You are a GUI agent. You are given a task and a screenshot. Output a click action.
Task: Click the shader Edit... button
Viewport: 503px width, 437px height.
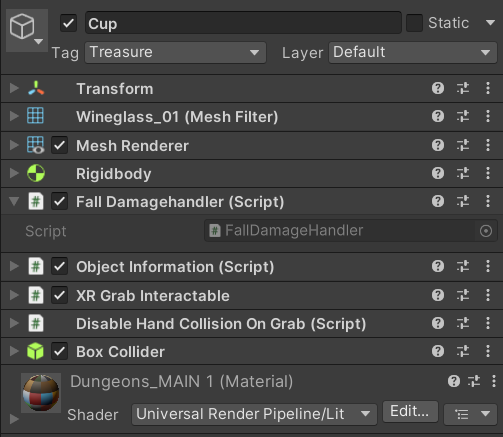pyautogui.click(x=410, y=412)
